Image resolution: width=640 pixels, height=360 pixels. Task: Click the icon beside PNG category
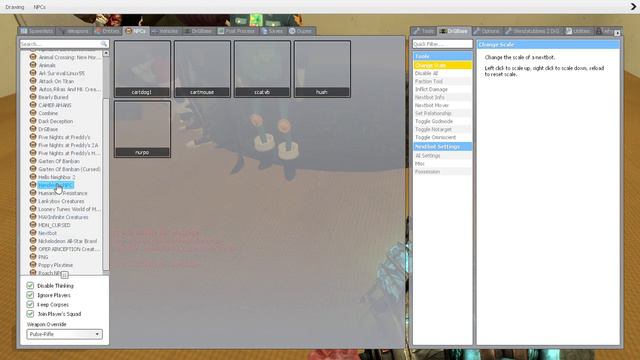33,257
